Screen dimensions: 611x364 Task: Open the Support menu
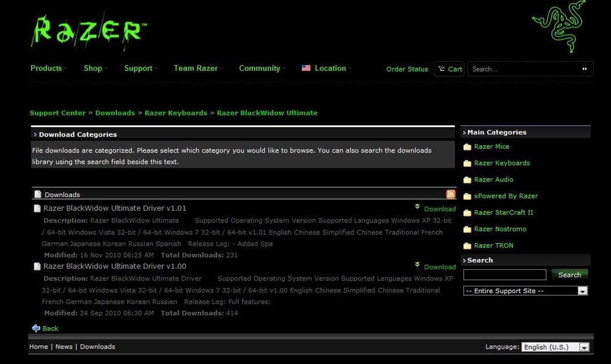(x=141, y=68)
